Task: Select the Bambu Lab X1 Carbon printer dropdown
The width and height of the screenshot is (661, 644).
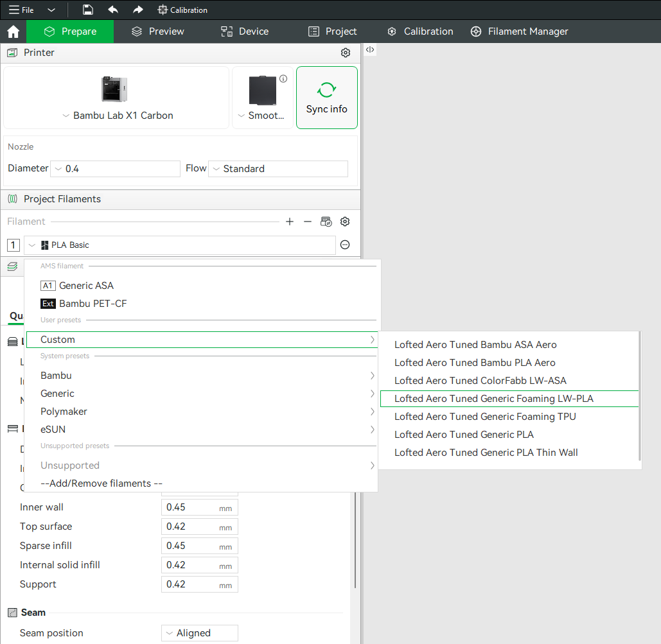Action: (118, 116)
